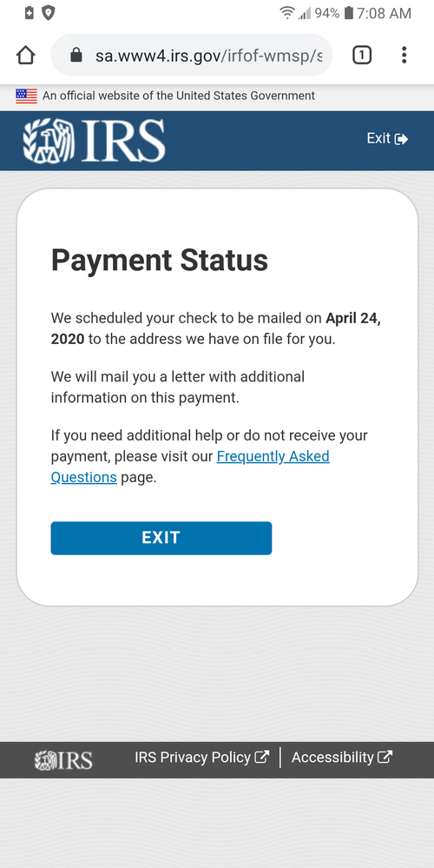Tap the shield notification icon

pos(49,13)
